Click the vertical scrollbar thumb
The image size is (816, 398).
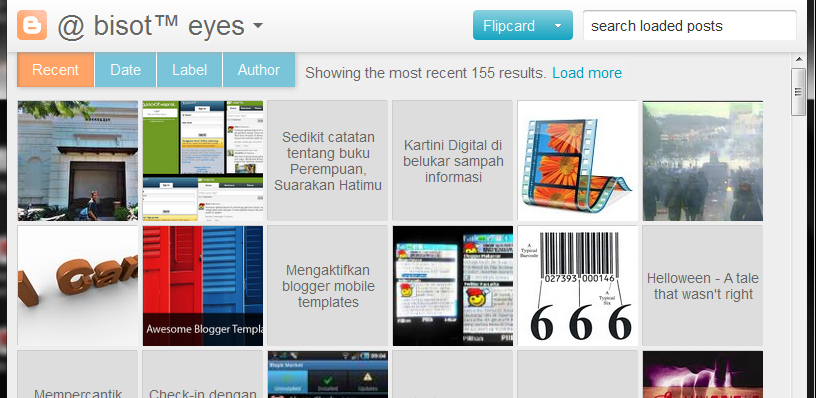pos(798,92)
